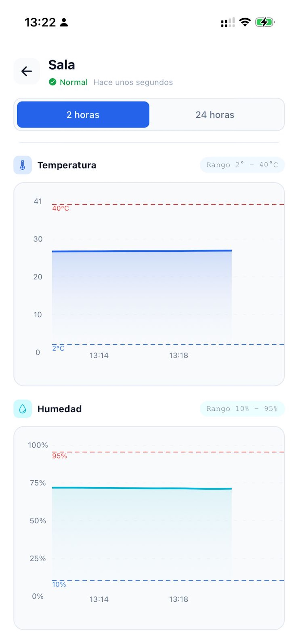
Task: Click the 10% humidity lower limit label
Action: (x=59, y=584)
